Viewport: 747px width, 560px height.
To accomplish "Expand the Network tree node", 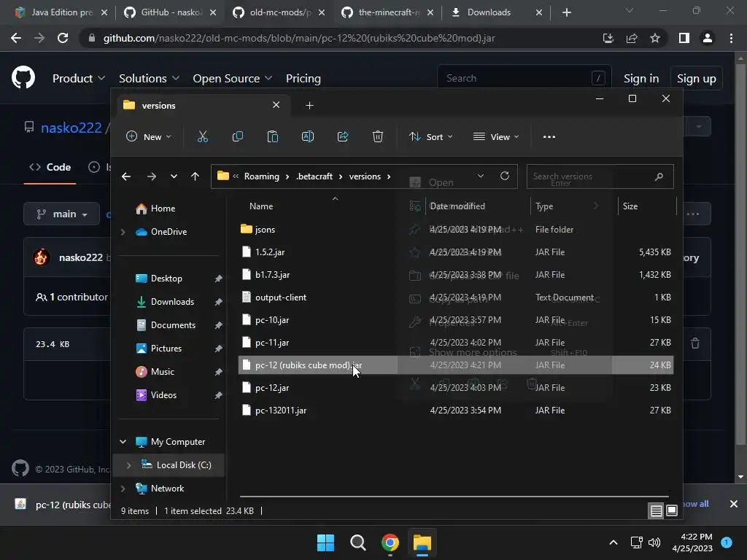I will click(x=123, y=489).
